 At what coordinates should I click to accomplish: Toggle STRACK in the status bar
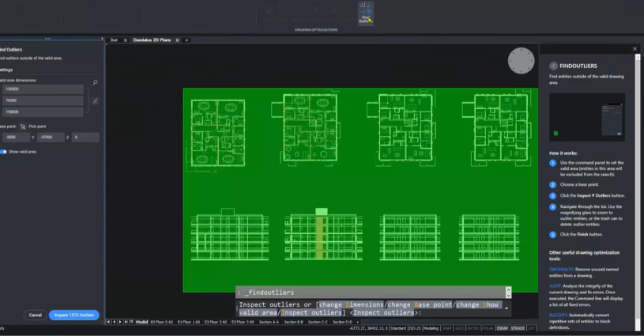pyautogui.click(x=518, y=328)
